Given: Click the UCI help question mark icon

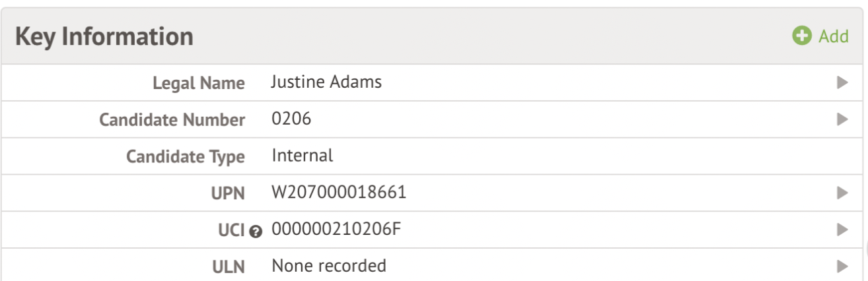Looking at the screenshot, I should tap(257, 231).
